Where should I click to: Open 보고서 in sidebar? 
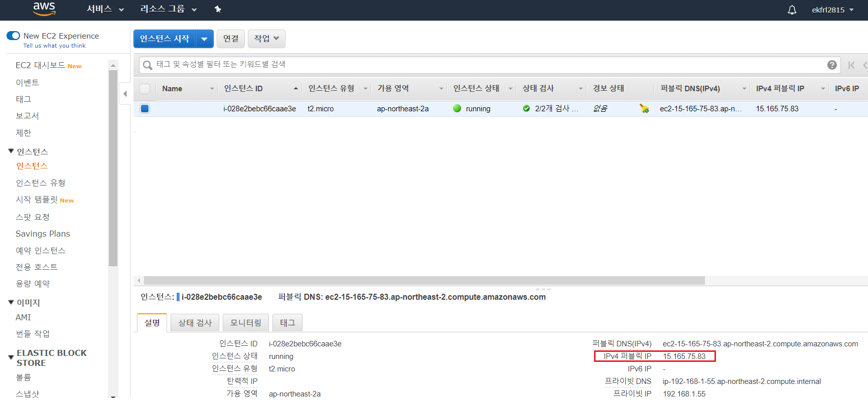[27, 116]
